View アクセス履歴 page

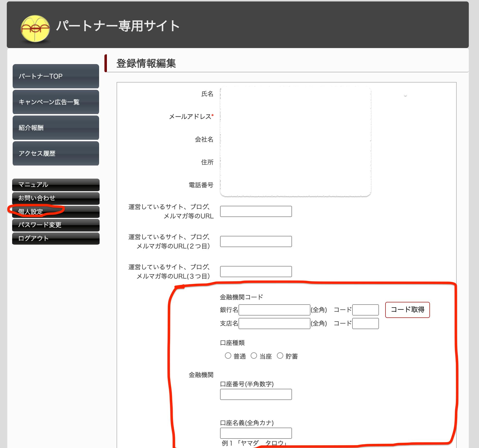[56, 153]
